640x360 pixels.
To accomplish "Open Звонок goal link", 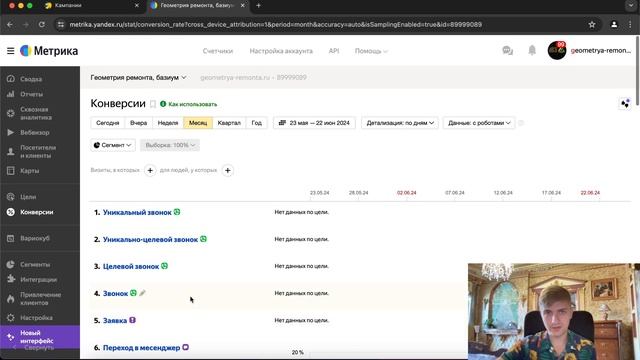I will [x=116, y=293].
